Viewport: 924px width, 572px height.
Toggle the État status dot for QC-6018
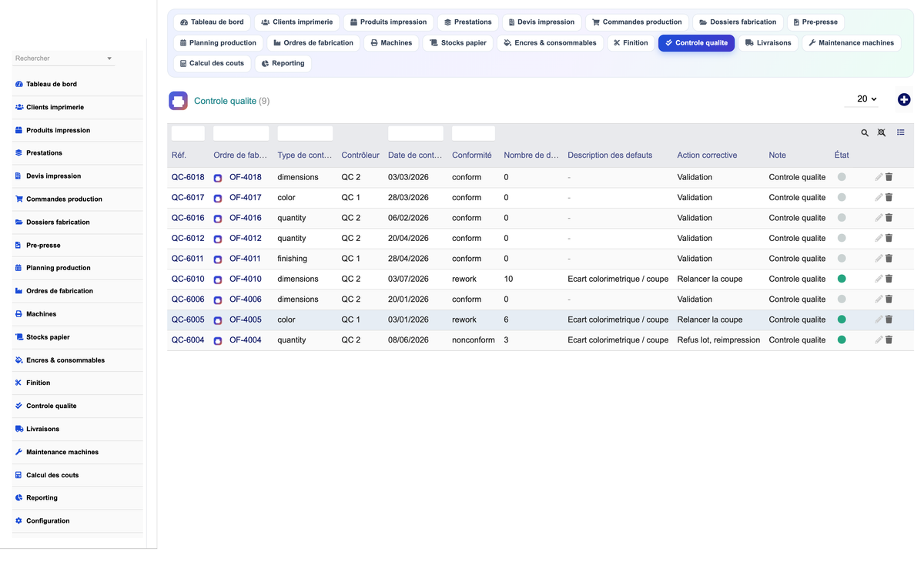842,177
